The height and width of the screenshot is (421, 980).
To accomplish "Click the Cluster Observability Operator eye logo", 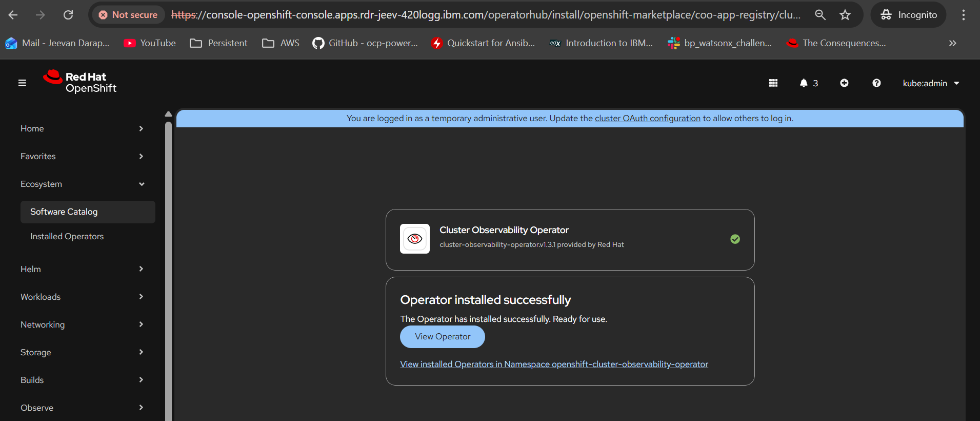I will click(415, 239).
